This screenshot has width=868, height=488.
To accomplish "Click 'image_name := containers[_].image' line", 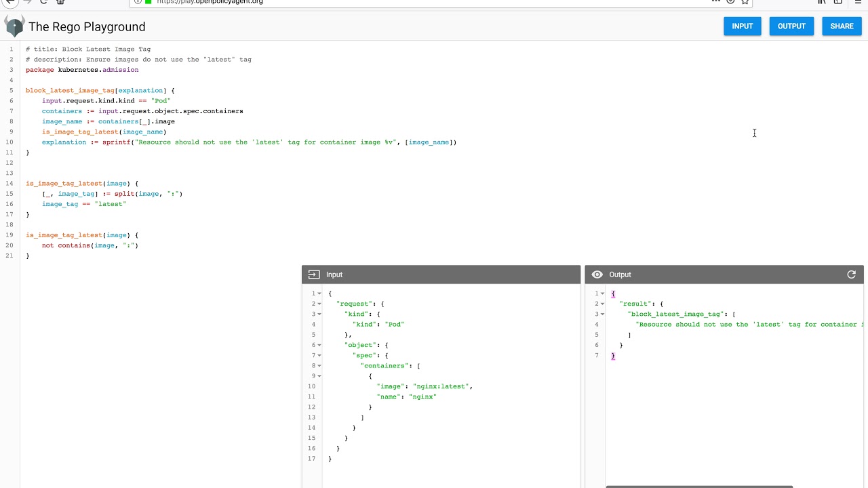I will tap(108, 121).
